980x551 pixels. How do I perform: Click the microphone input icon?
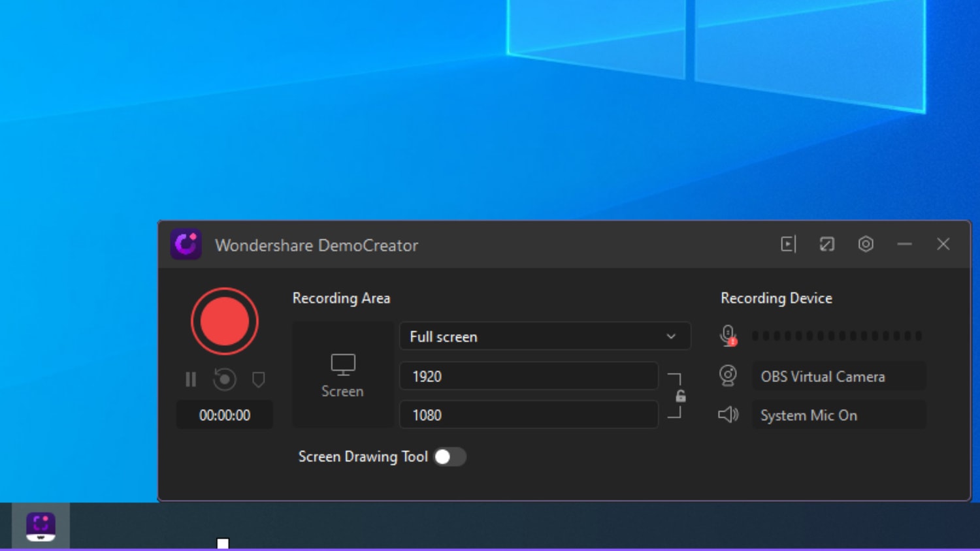pyautogui.click(x=728, y=334)
